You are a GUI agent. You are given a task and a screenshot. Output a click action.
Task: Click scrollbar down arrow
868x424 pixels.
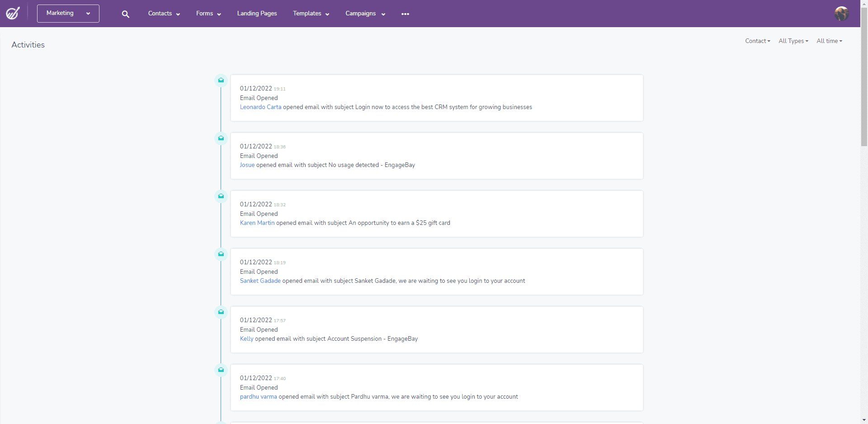tap(864, 420)
